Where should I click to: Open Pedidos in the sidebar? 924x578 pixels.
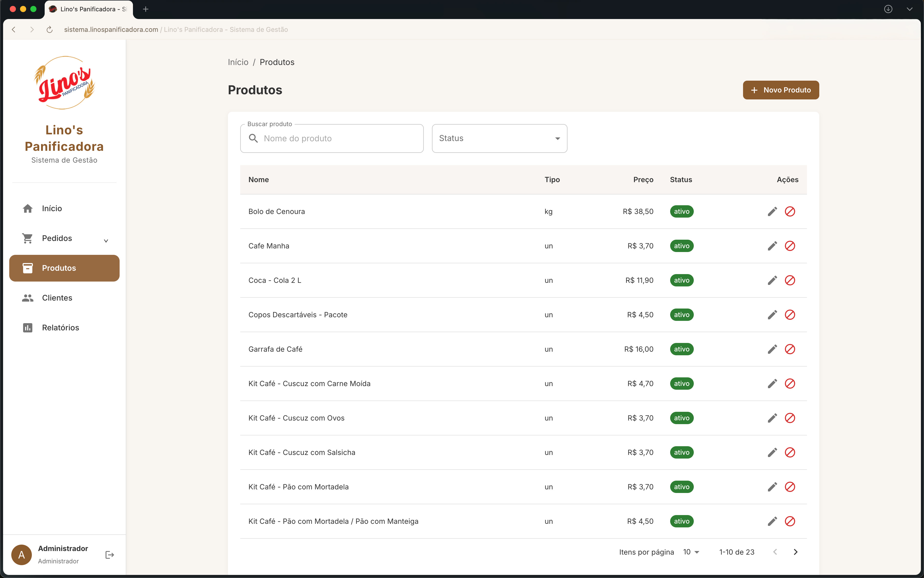coord(64,238)
